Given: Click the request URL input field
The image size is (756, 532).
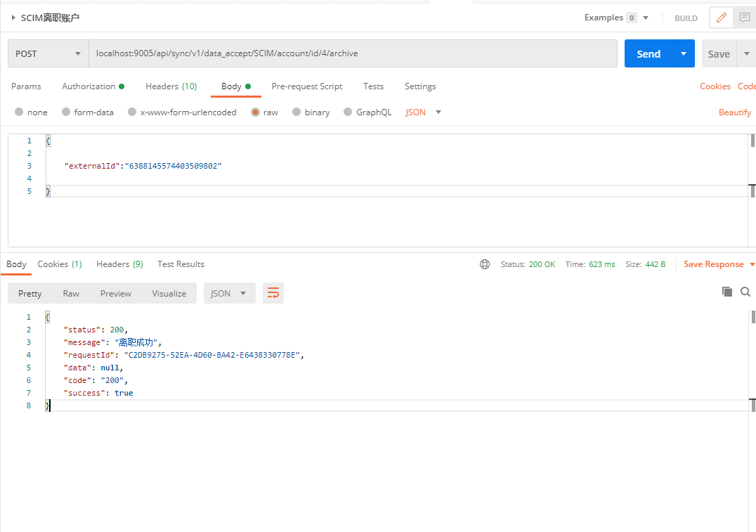Looking at the screenshot, I should [351, 53].
